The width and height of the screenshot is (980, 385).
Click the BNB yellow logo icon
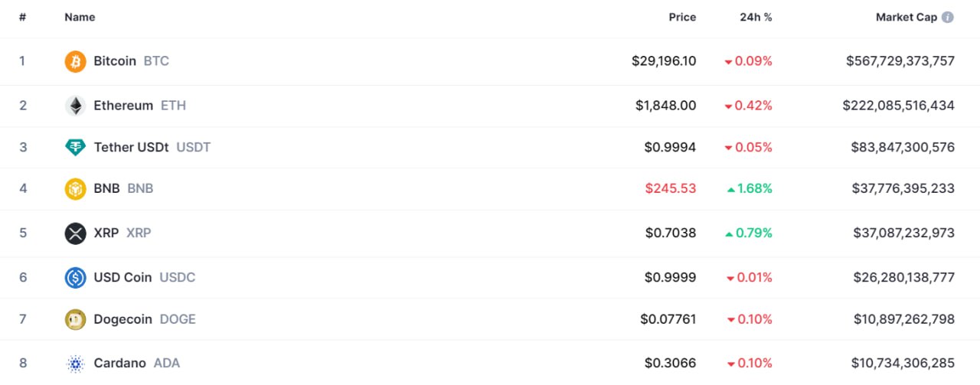[x=75, y=188]
